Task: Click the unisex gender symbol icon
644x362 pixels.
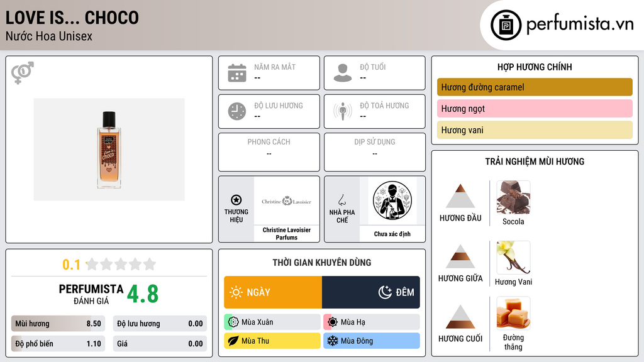Action: [x=23, y=73]
